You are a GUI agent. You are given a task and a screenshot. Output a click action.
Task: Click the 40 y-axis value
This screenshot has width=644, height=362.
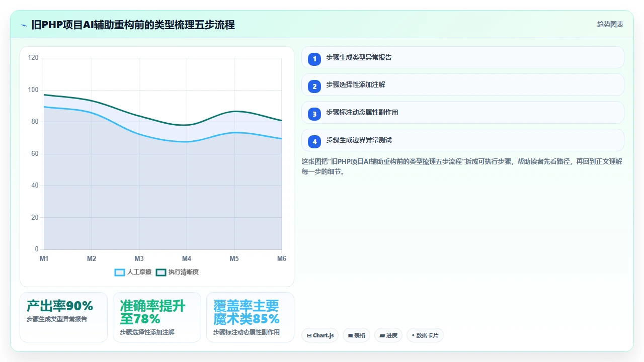[35, 186]
